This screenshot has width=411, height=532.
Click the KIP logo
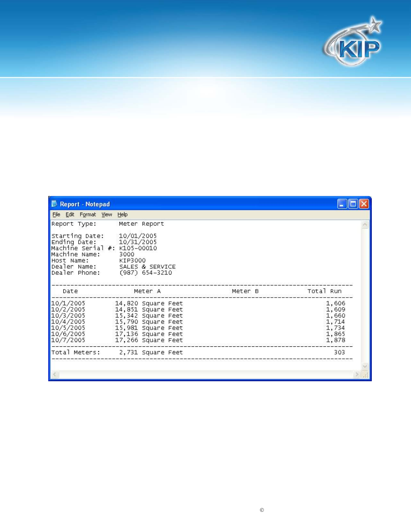(x=352, y=42)
